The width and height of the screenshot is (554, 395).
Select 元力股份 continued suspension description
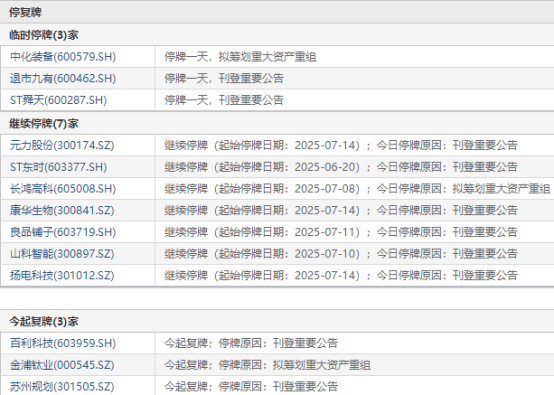pos(341,145)
